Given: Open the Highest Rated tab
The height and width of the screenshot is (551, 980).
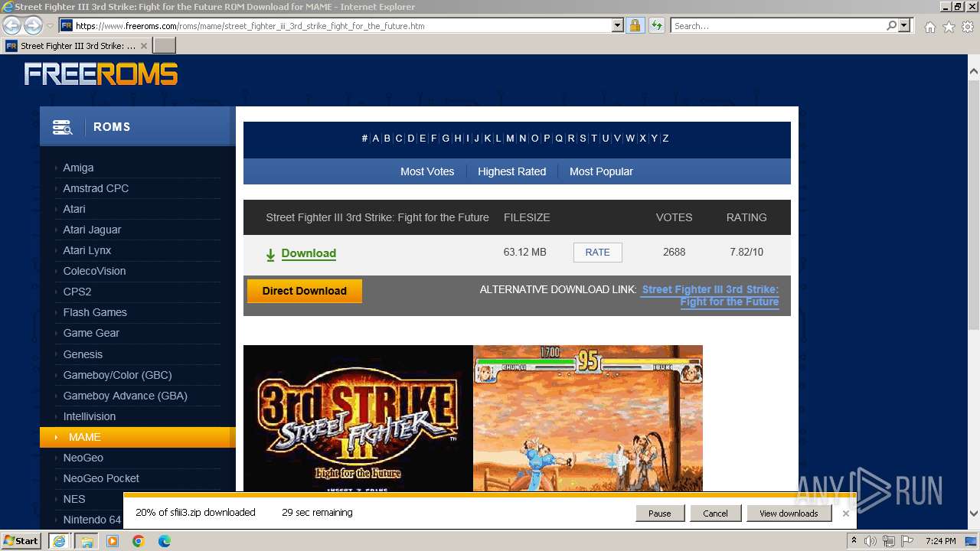Looking at the screenshot, I should coord(512,171).
